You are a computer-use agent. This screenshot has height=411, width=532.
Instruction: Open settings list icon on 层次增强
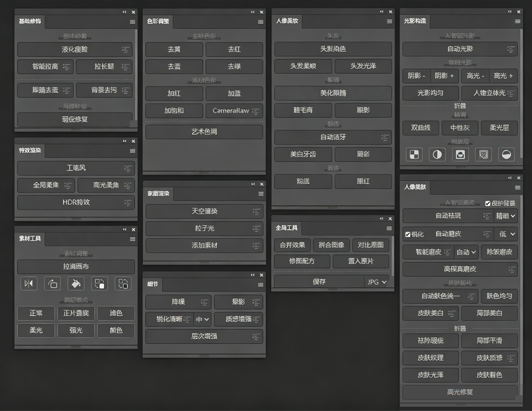pos(256,337)
